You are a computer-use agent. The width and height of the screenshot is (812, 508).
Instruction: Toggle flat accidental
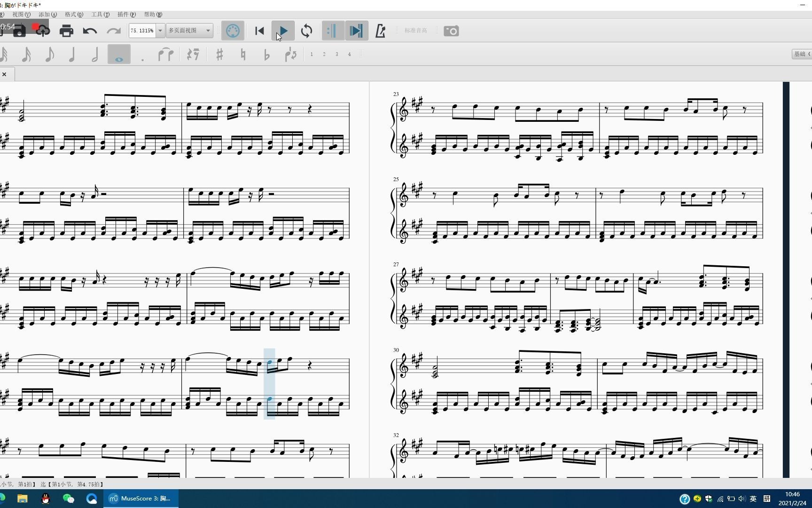coord(266,55)
